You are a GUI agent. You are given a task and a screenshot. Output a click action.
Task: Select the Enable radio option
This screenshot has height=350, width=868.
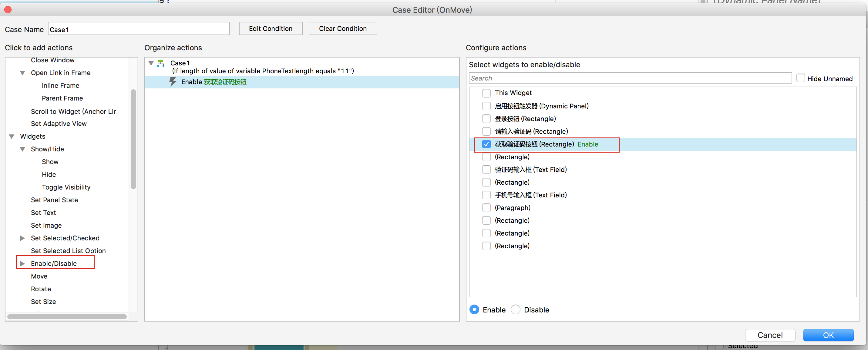click(x=474, y=310)
